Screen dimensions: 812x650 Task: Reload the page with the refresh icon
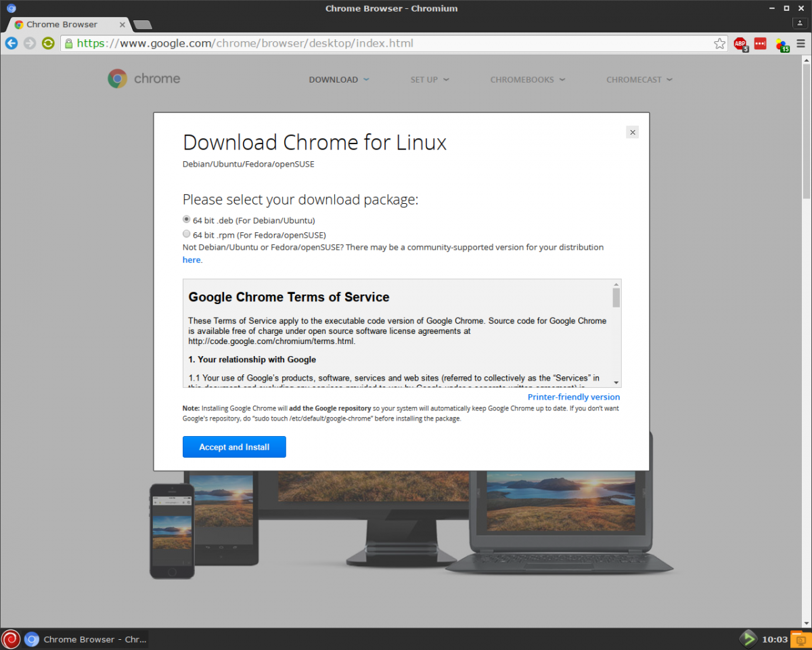(48, 43)
